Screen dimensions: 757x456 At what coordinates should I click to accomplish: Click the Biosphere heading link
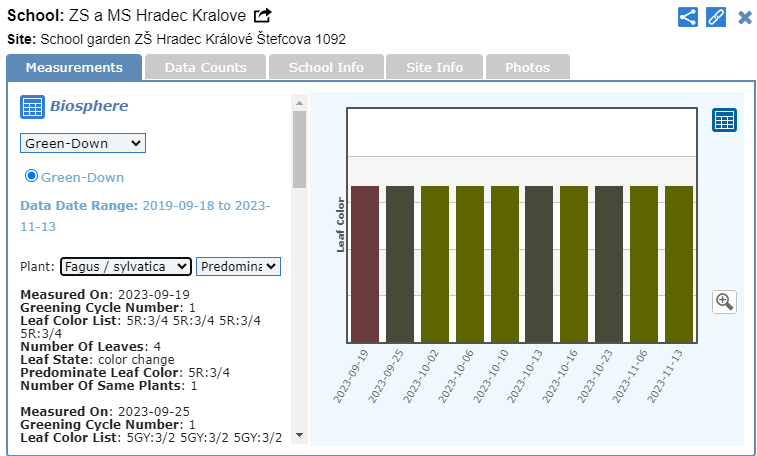pos(89,106)
